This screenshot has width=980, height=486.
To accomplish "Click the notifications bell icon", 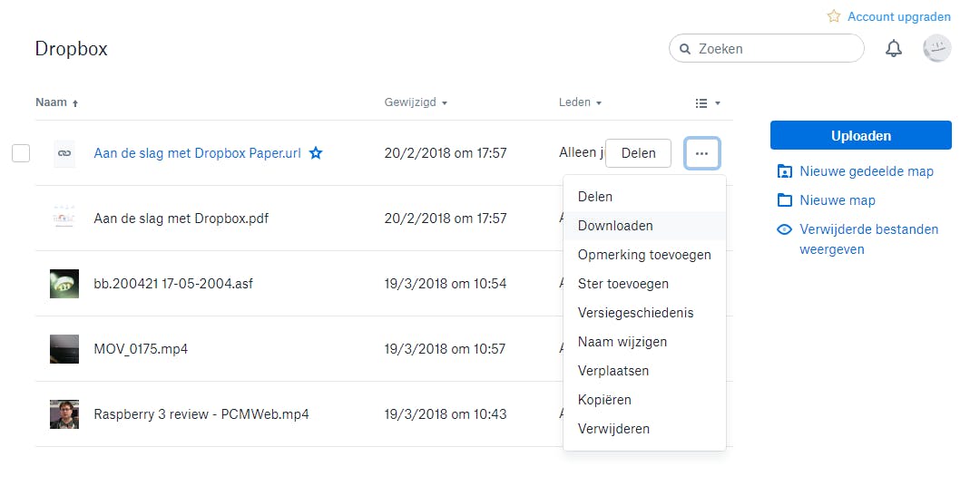I will (894, 49).
